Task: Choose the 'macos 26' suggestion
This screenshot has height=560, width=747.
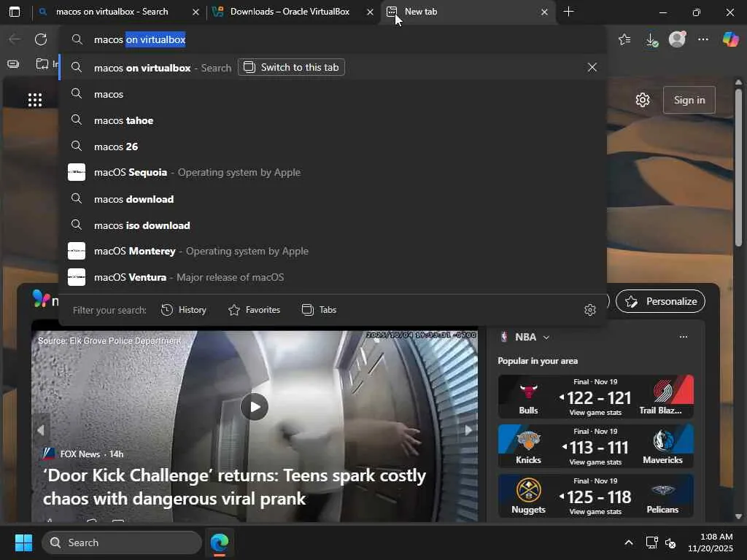Action: coord(333,147)
